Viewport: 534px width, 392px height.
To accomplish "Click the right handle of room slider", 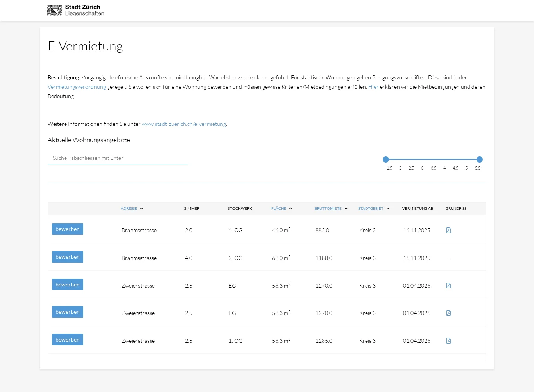I will 480,159.
